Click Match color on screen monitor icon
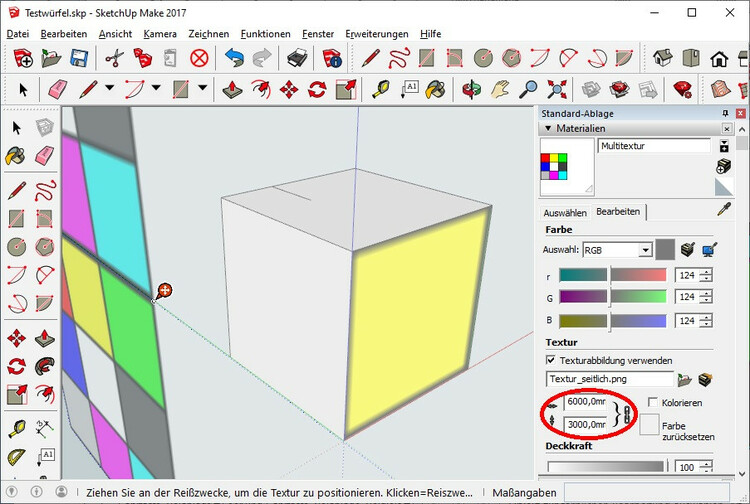Screen dimensions: 750x504 (x=709, y=249)
